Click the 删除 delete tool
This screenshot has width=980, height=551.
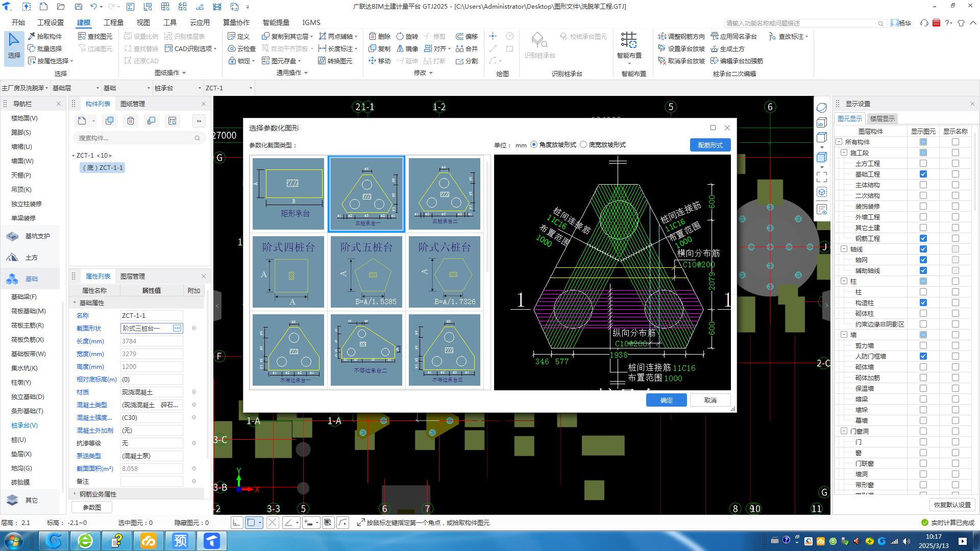tap(380, 36)
